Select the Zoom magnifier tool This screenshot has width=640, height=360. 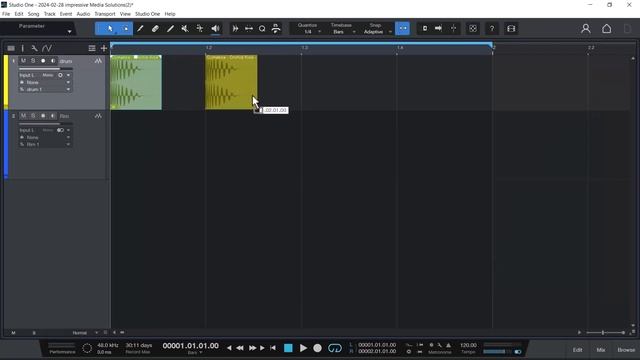tap(262, 29)
